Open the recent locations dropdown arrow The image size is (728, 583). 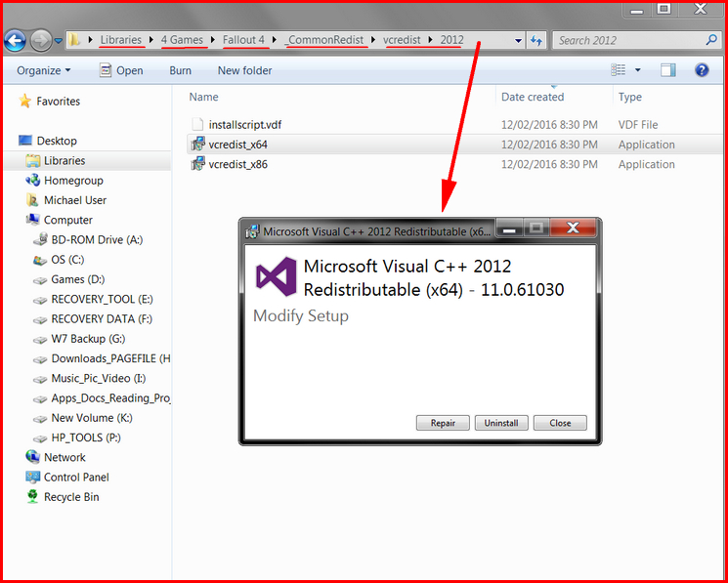58,41
